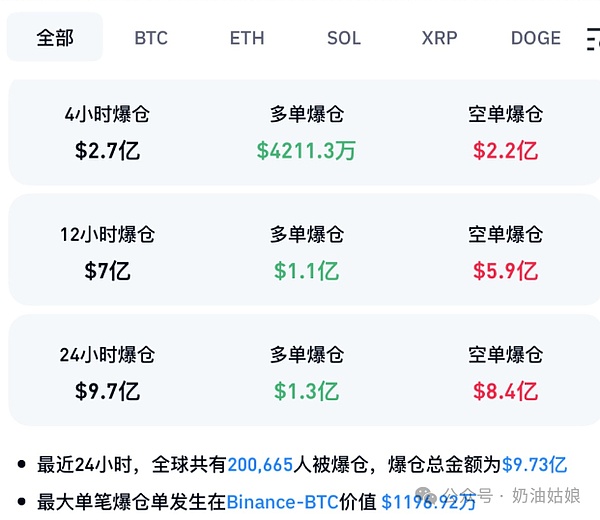Tap the green $1.3亿 long liquidation value

coord(306,390)
